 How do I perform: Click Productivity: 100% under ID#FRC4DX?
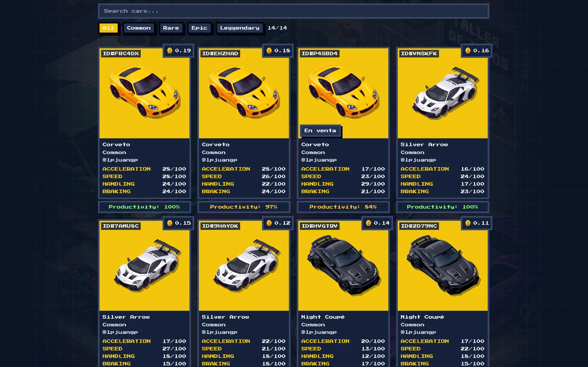144,207
